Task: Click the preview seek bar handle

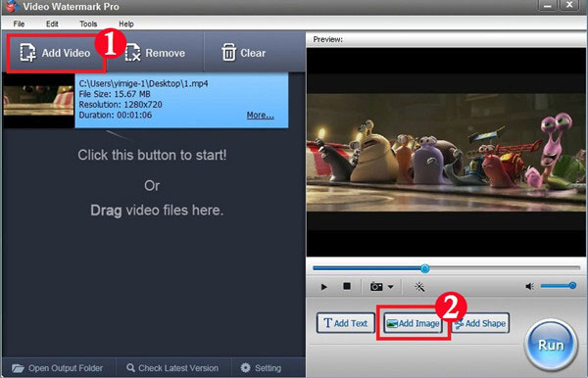Action: [x=424, y=268]
